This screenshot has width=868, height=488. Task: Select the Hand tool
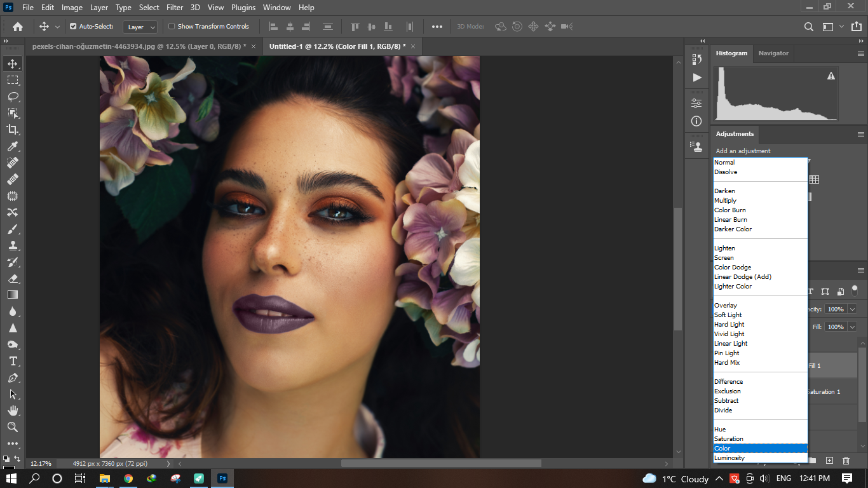coord(13,410)
